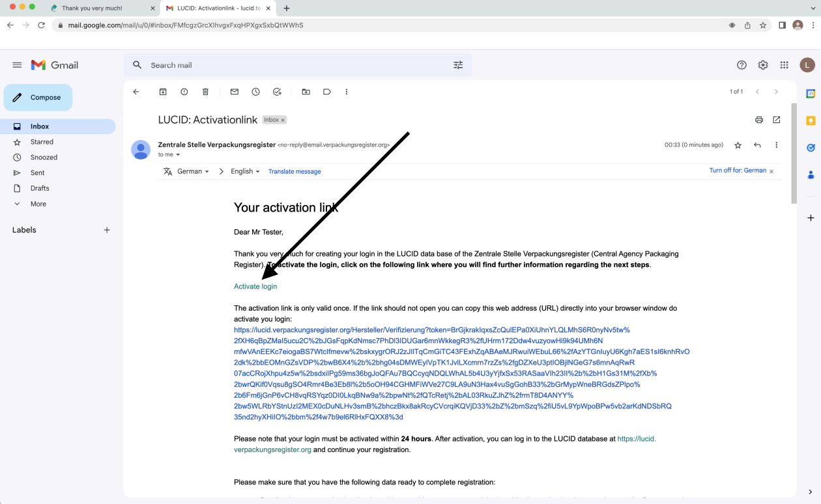The width and height of the screenshot is (821, 504).
Task: Star the Zentrale Stelle Verpackungsregister message
Action: (738, 145)
